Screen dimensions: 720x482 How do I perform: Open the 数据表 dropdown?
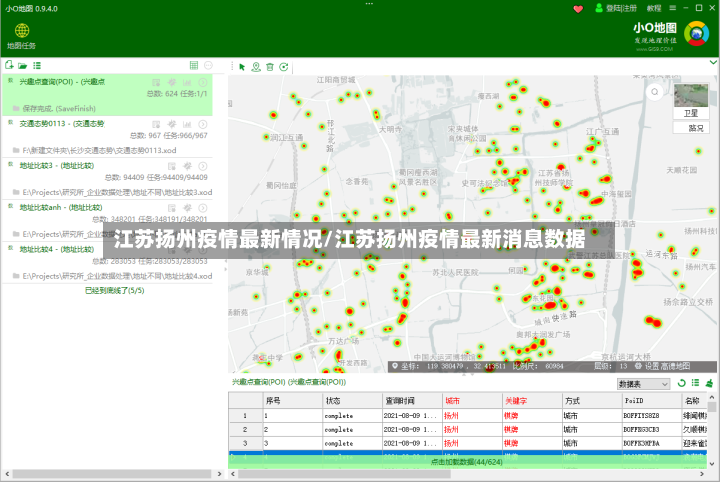click(x=643, y=384)
